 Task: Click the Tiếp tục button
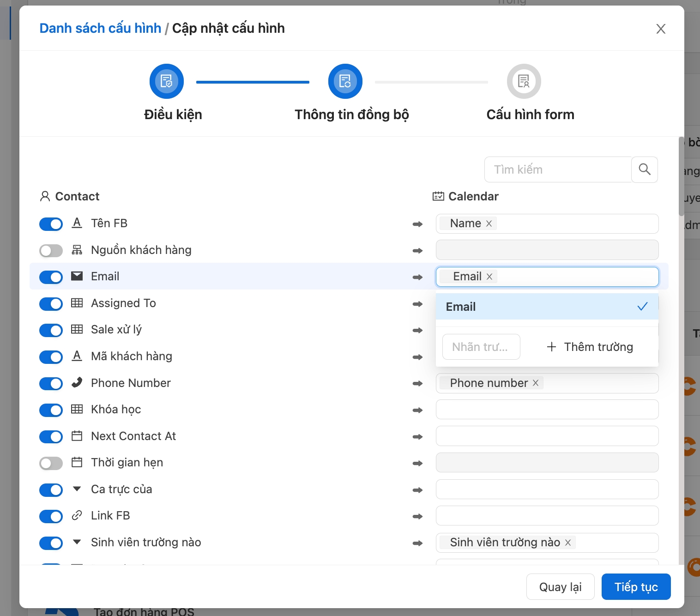tap(636, 587)
